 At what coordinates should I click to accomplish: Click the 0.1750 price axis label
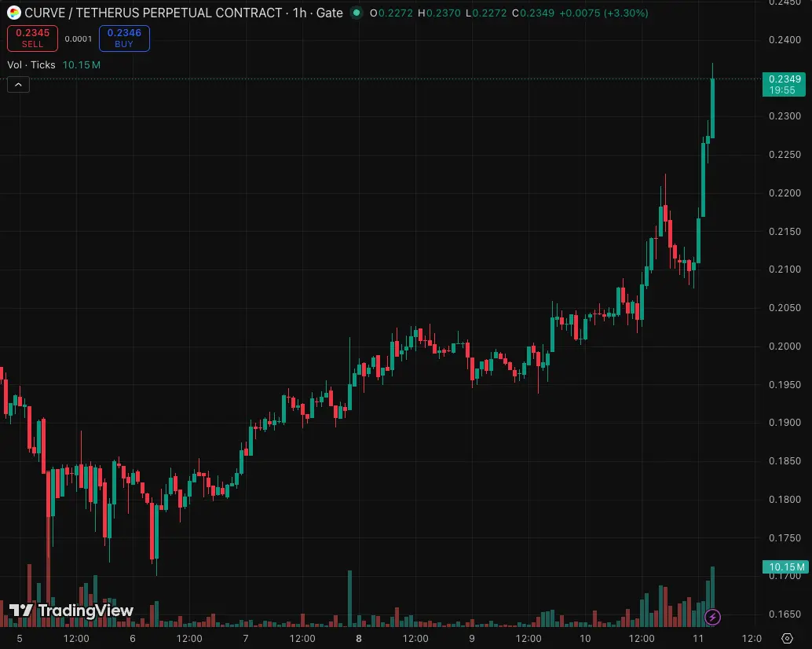[x=785, y=537]
